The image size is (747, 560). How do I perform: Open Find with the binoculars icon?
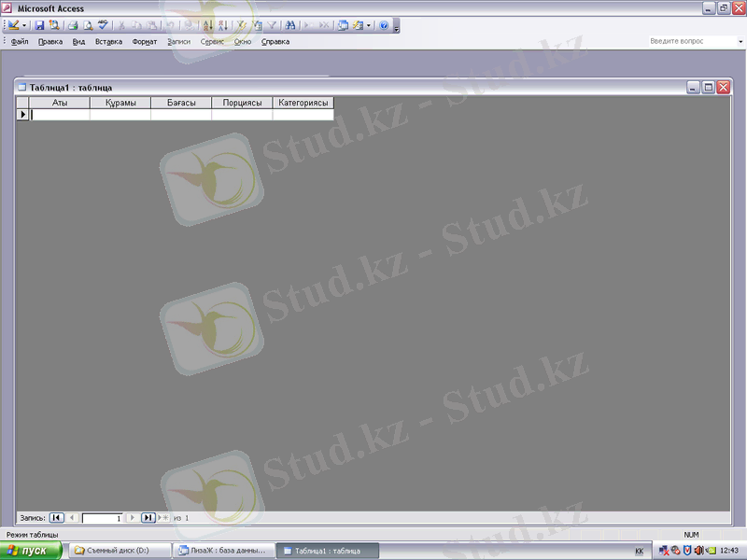pos(290,25)
